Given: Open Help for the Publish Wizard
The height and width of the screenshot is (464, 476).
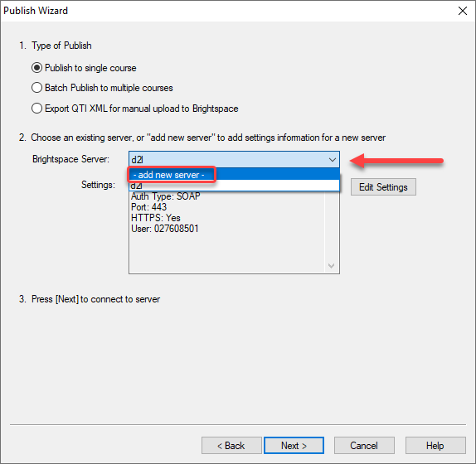Looking at the screenshot, I should 435,445.
